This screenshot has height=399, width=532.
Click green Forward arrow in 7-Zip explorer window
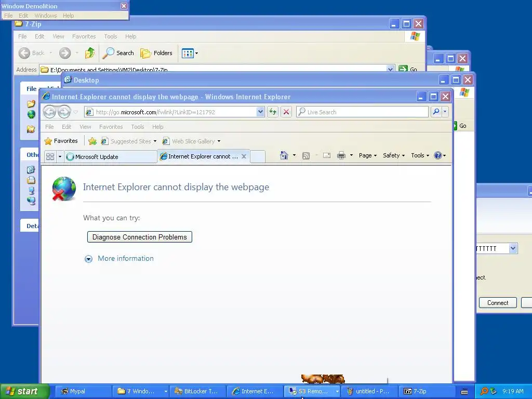65,53
